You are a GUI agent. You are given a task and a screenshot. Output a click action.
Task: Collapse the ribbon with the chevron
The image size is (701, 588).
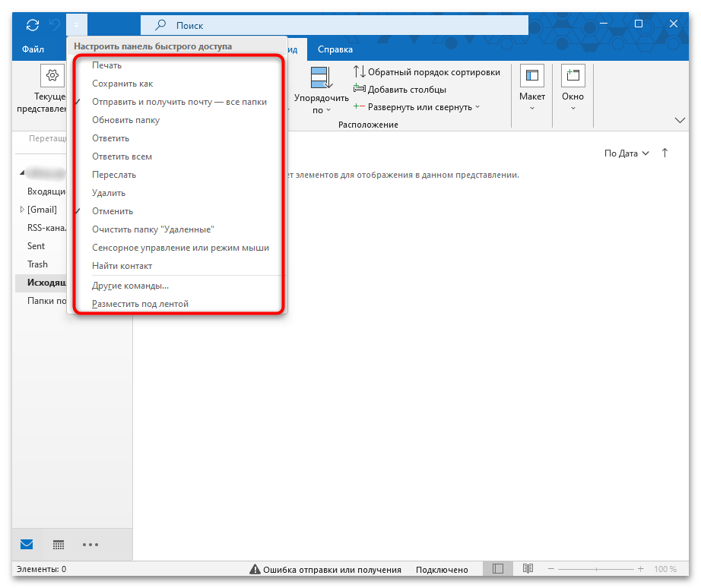[x=680, y=121]
